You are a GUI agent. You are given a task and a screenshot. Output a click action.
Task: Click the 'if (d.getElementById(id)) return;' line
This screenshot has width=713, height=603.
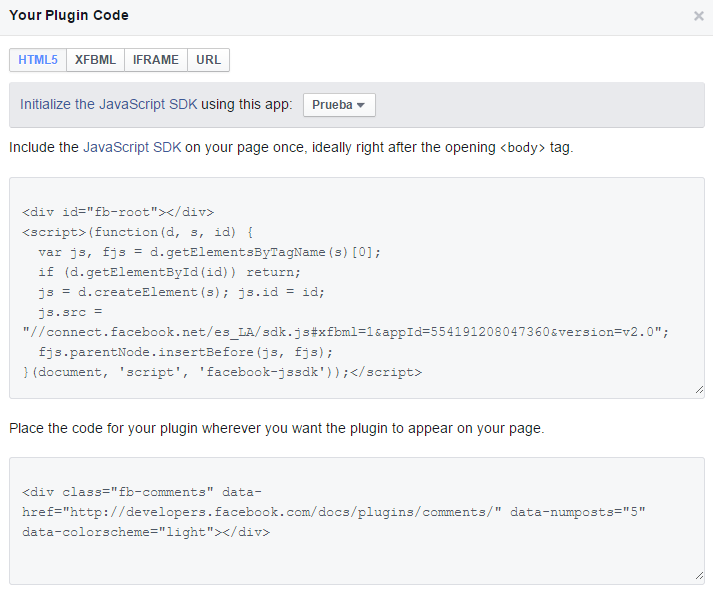coord(170,272)
